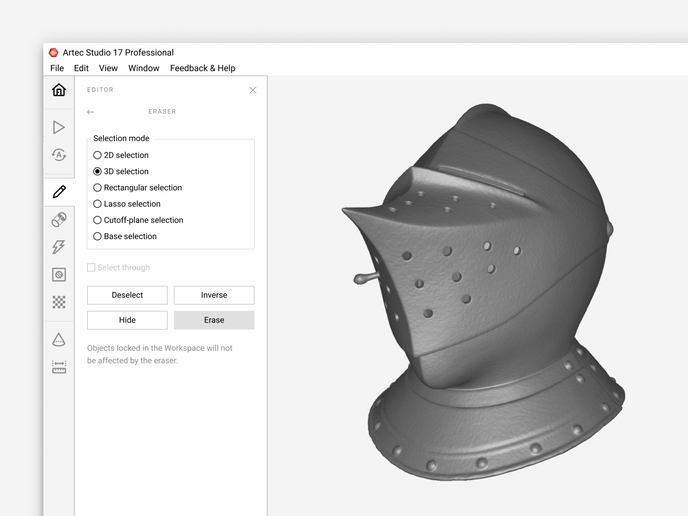
Task: Open the Autopilot icon
Action: 59,155
